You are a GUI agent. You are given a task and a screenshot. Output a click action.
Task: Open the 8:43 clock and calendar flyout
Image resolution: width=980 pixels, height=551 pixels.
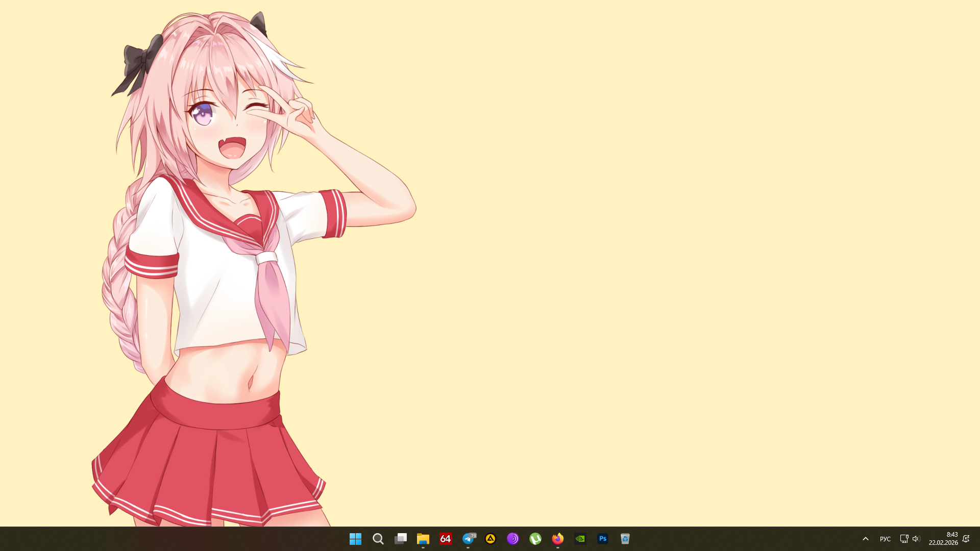[943, 539]
